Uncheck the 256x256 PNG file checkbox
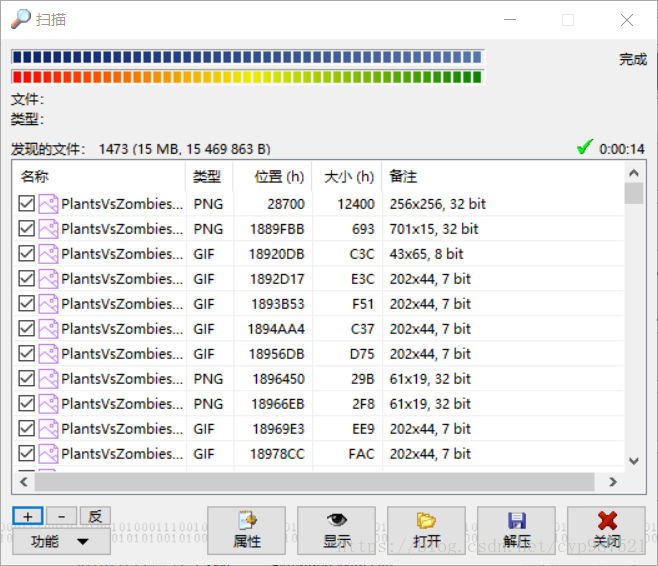Viewport: 658px width, 566px height. pyautogui.click(x=26, y=204)
